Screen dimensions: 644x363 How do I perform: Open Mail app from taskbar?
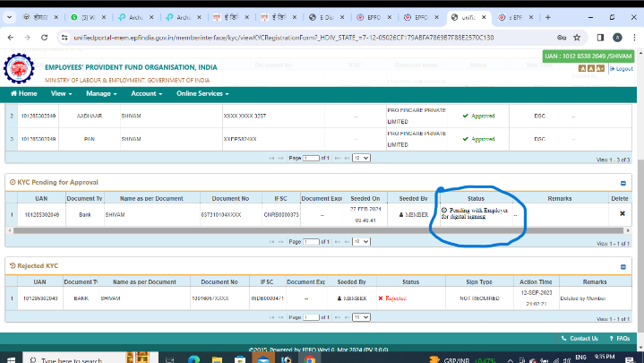coord(263,359)
